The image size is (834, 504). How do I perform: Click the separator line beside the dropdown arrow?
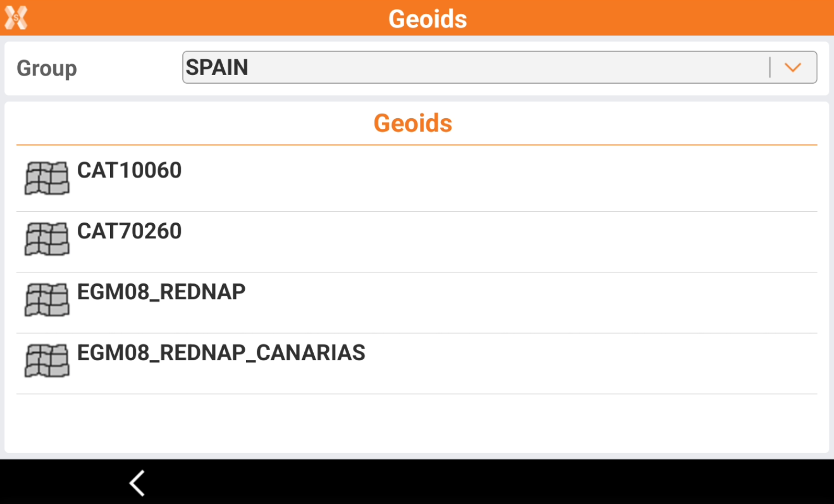tap(770, 68)
